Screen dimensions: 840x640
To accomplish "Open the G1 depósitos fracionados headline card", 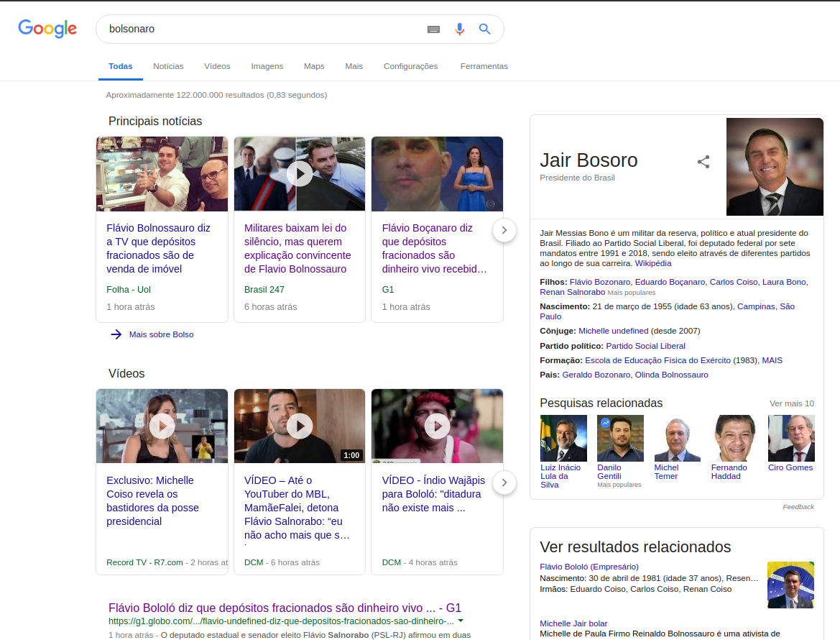I will [x=435, y=248].
